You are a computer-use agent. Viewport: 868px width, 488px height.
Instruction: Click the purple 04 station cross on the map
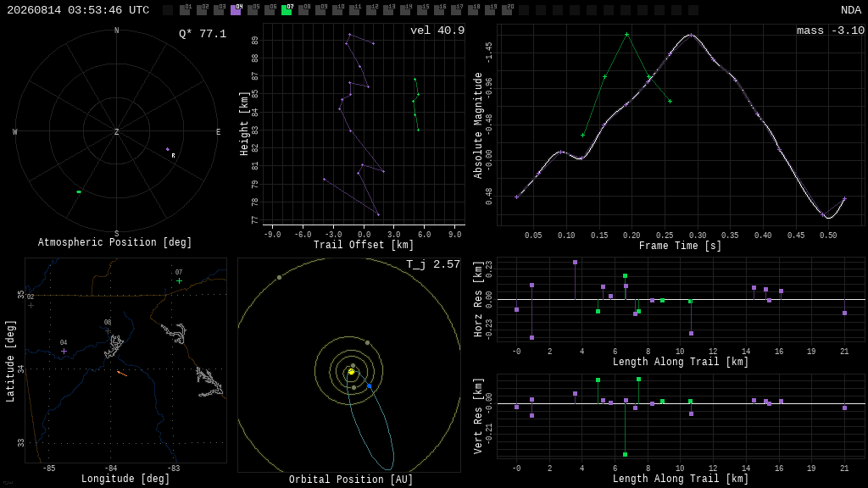tap(64, 352)
